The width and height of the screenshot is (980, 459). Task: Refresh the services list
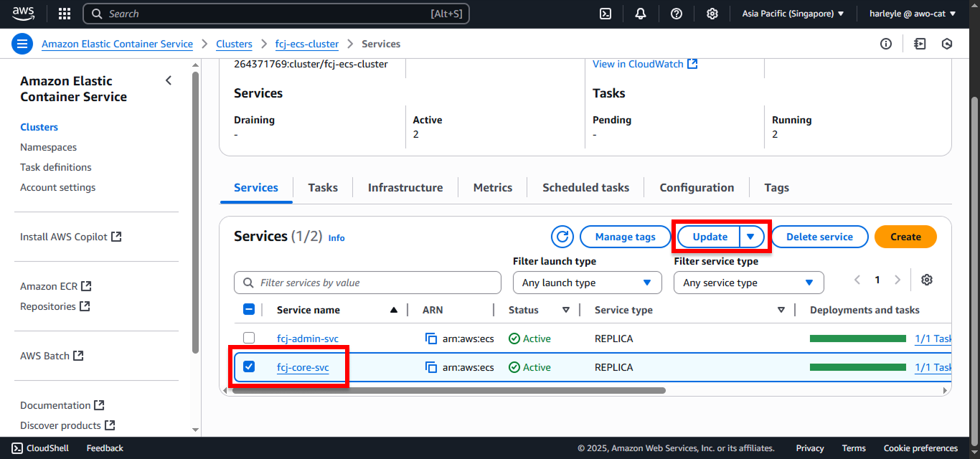click(562, 237)
